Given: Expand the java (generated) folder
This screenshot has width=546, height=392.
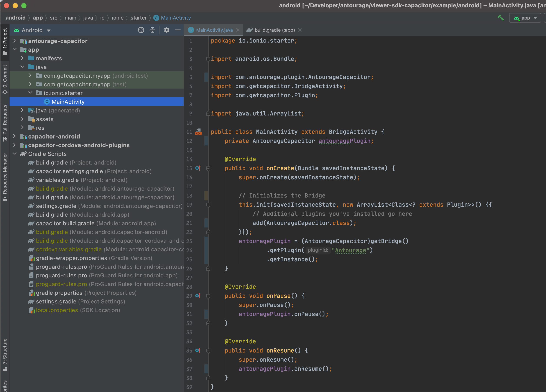Looking at the screenshot, I should pos(22,110).
